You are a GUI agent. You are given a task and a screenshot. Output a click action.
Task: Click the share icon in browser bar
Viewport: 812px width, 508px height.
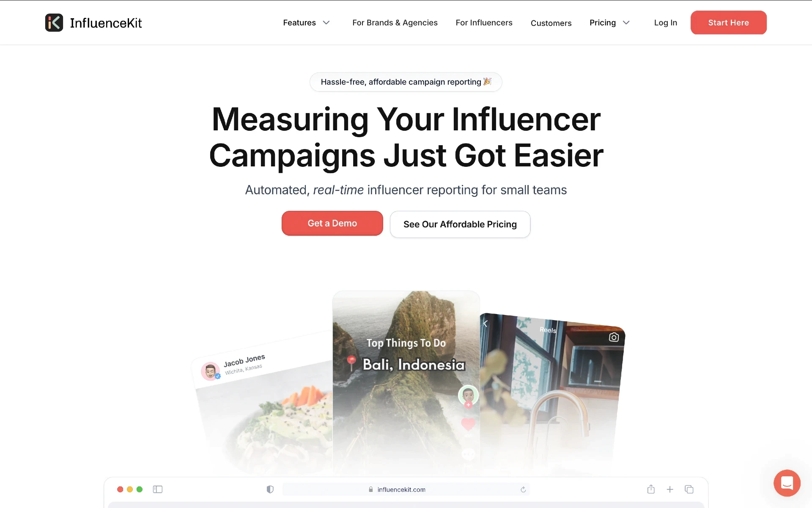click(651, 489)
